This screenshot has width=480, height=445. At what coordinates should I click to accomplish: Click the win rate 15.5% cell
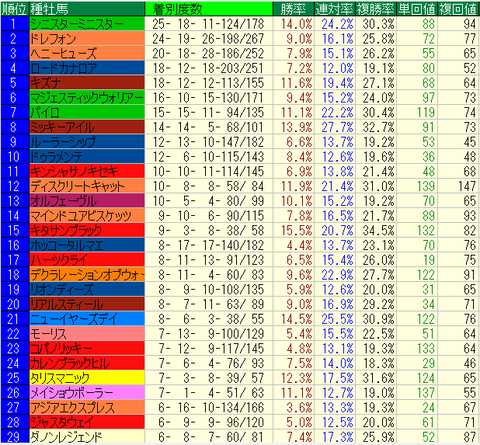point(293,230)
